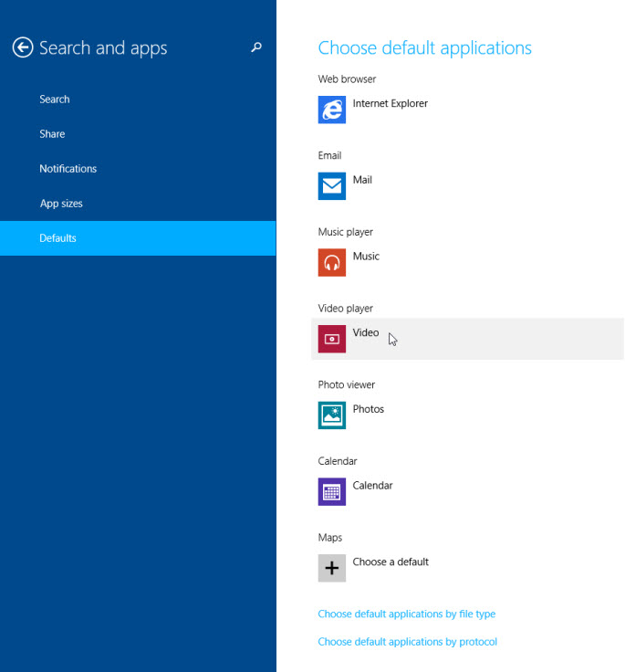Click the Calendar category heading above the purple icon
The width and height of the screenshot is (625, 672).
coord(337,461)
